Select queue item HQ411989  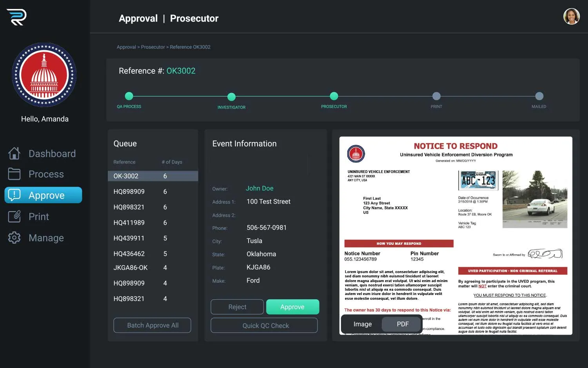click(x=129, y=223)
